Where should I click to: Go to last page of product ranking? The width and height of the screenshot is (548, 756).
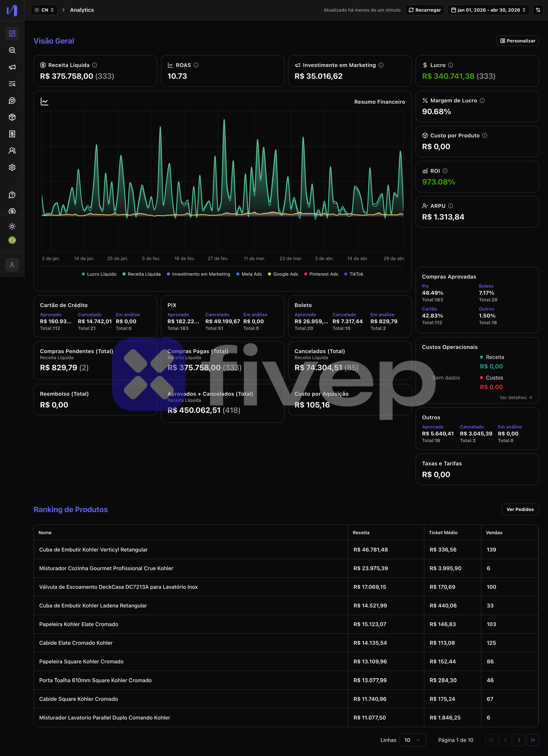[533, 740]
